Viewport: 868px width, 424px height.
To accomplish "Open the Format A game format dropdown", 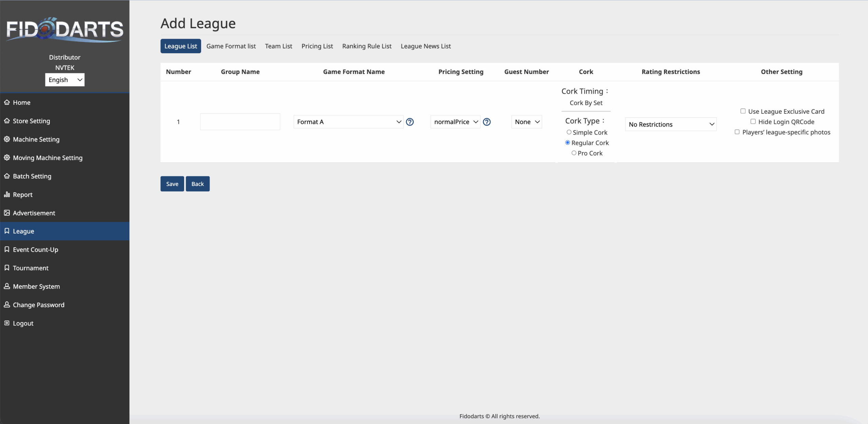I will click(348, 122).
